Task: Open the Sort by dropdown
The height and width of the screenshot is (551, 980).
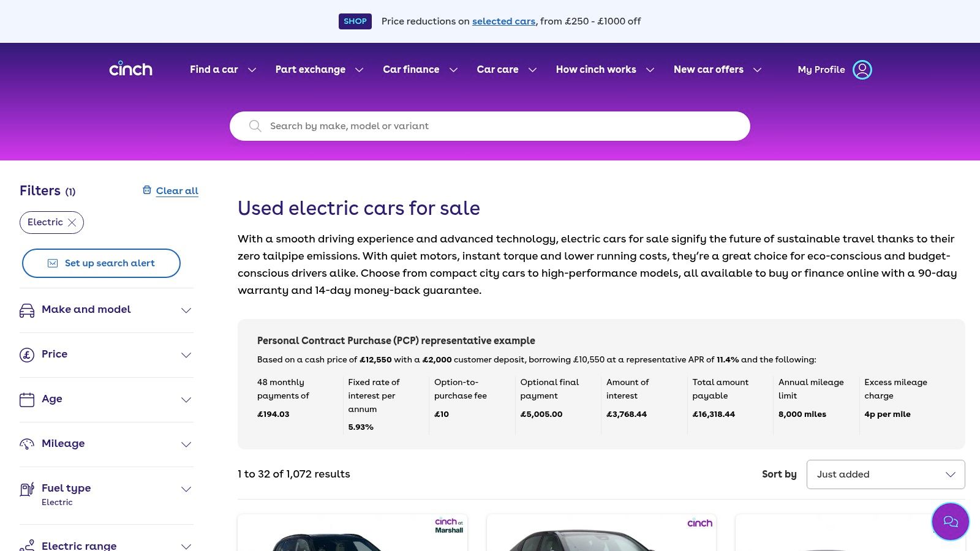Action: tap(885, 474)
